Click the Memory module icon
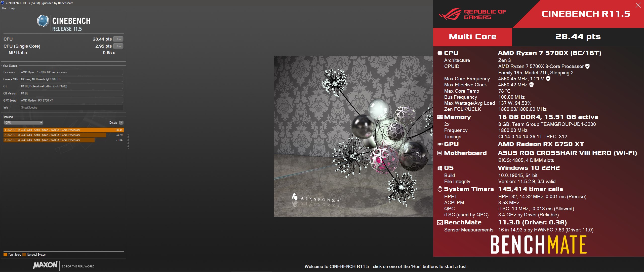Screen dimensions: 644x272 (x=440, y=117)
